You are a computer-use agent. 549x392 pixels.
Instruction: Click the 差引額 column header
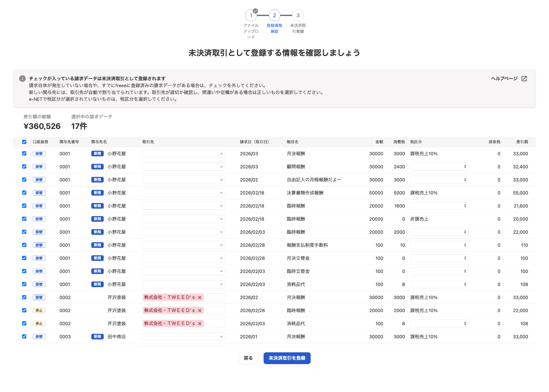point(522,142)
